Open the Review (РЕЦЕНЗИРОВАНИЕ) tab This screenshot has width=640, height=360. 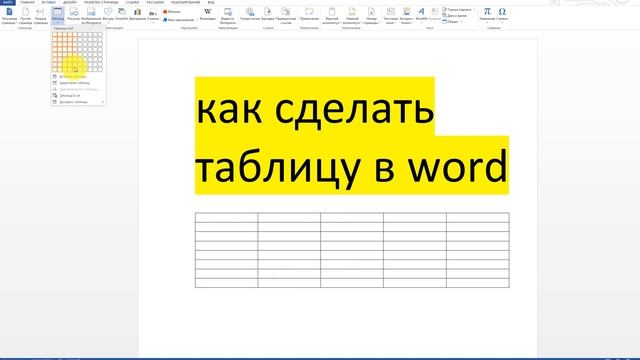click(185, 2)
